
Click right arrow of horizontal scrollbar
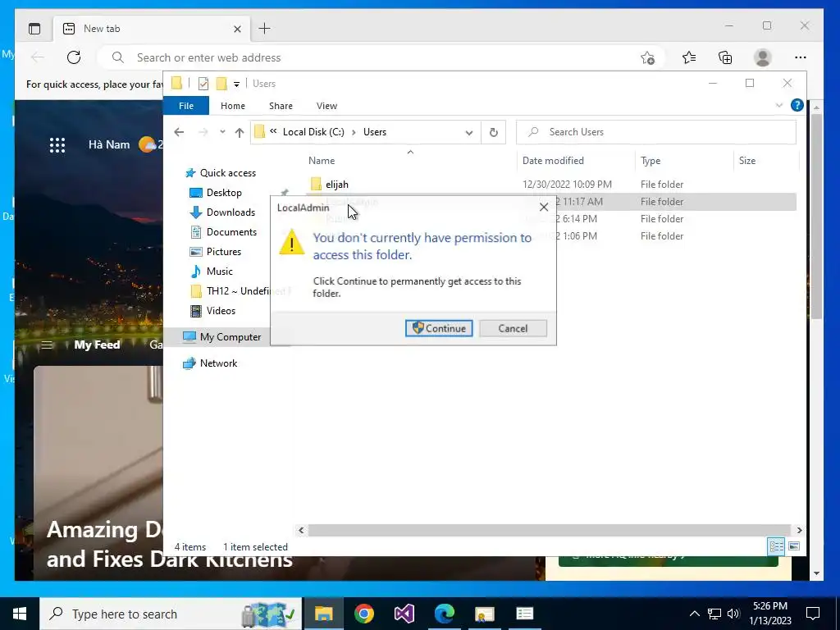point(799,531)
